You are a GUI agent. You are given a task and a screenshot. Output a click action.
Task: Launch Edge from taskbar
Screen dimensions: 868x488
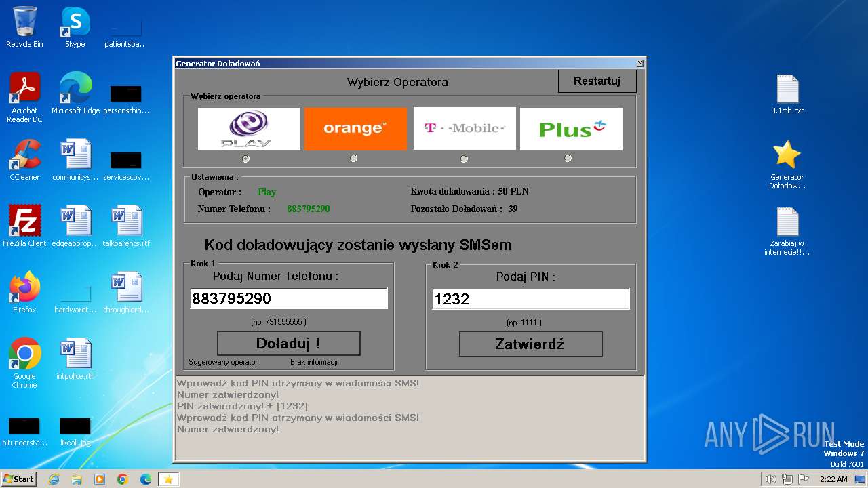coord(146,479)
